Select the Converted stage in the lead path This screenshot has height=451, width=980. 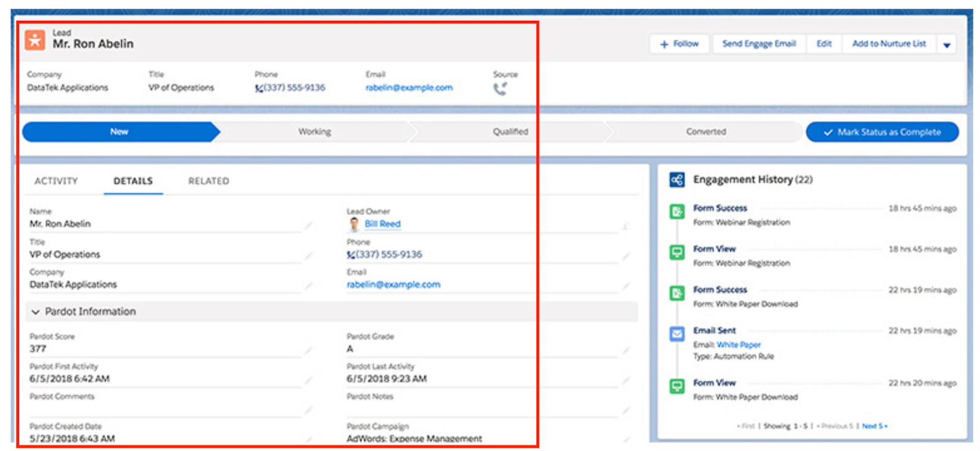(706, 132)
